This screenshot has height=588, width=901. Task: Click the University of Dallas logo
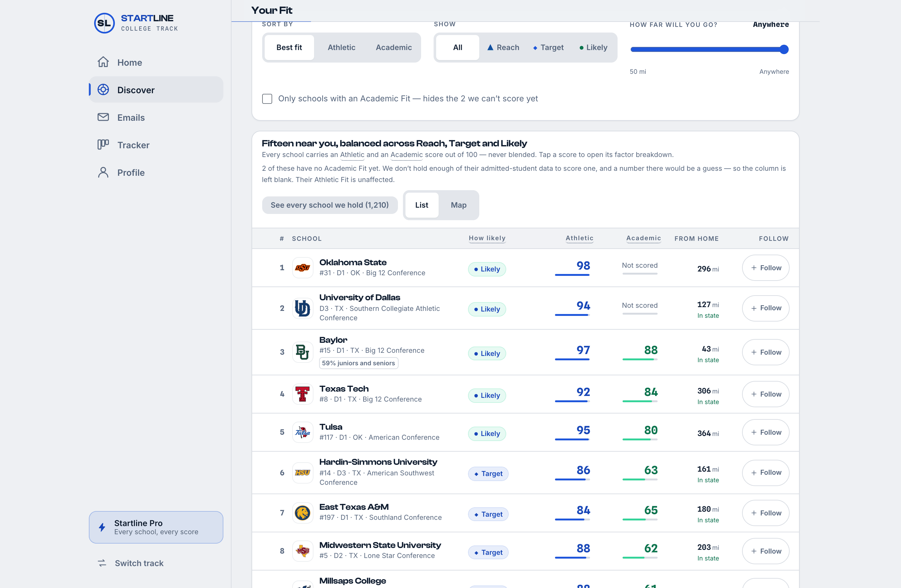(x=303, y=308)
